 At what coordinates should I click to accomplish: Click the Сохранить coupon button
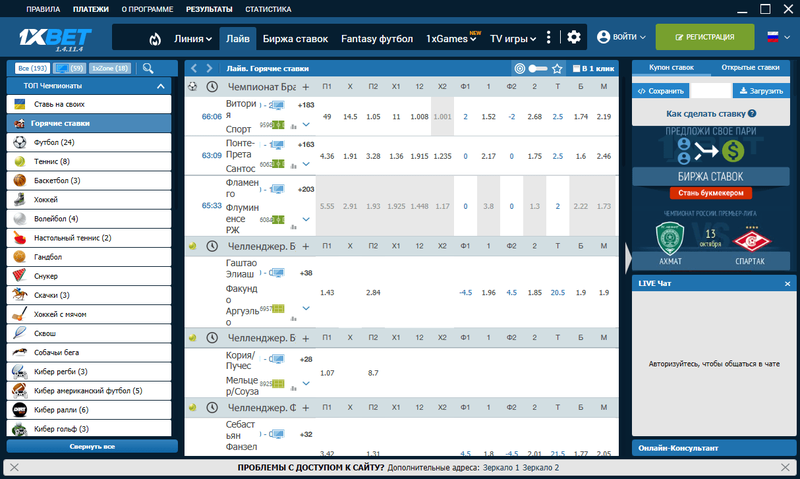point(661,91)
